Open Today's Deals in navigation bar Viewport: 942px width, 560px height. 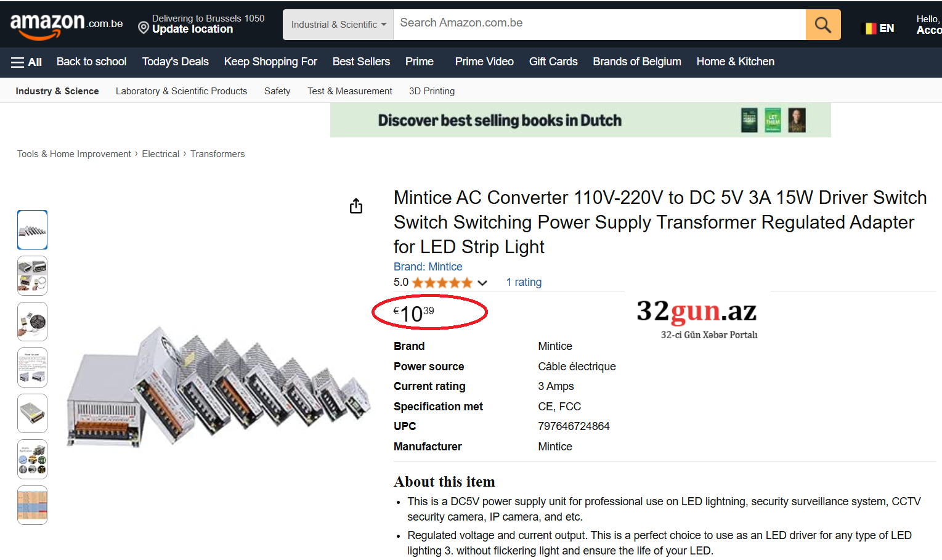click(175, 62)
